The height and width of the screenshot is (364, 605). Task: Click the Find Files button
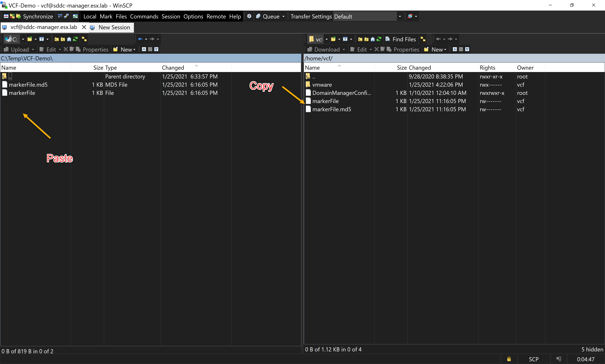[x=401, y=39]
